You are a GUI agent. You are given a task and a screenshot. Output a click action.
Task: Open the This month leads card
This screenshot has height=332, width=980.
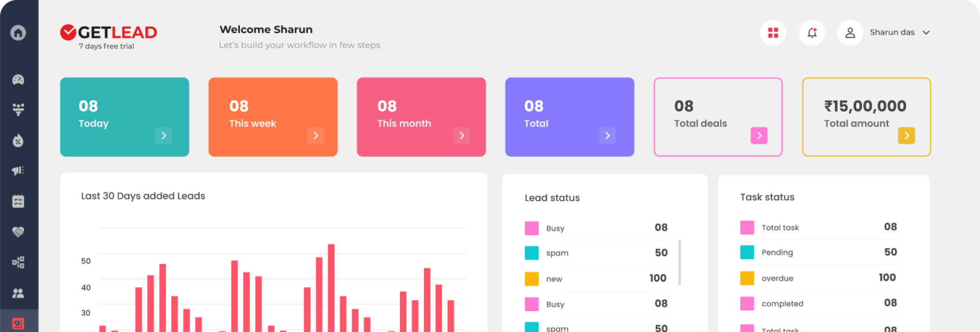421,117
